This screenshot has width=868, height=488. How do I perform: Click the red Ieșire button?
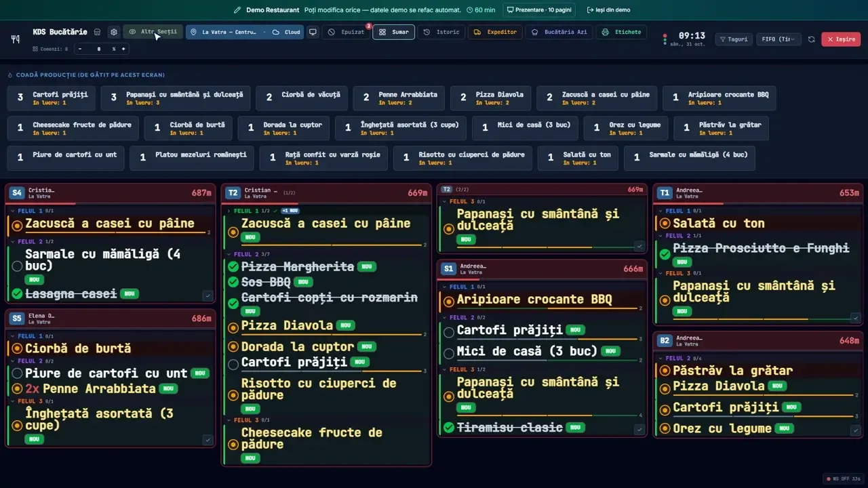pos(841,39)
